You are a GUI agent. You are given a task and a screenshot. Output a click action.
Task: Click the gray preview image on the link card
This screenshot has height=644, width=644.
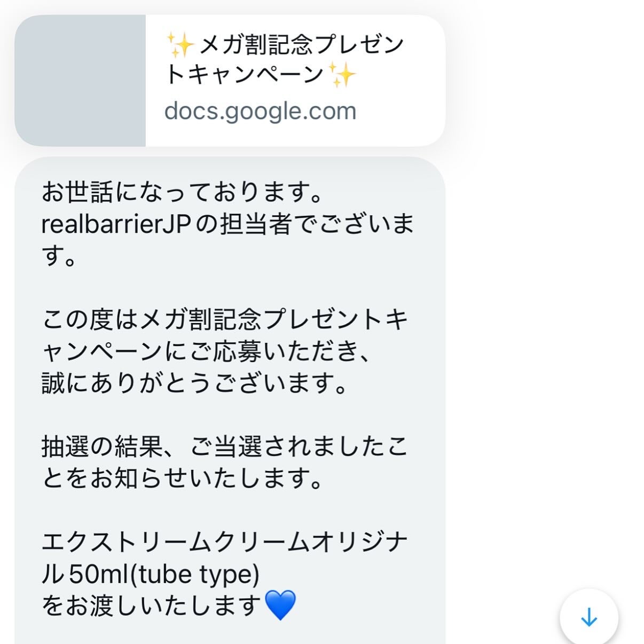click(80, 80)
